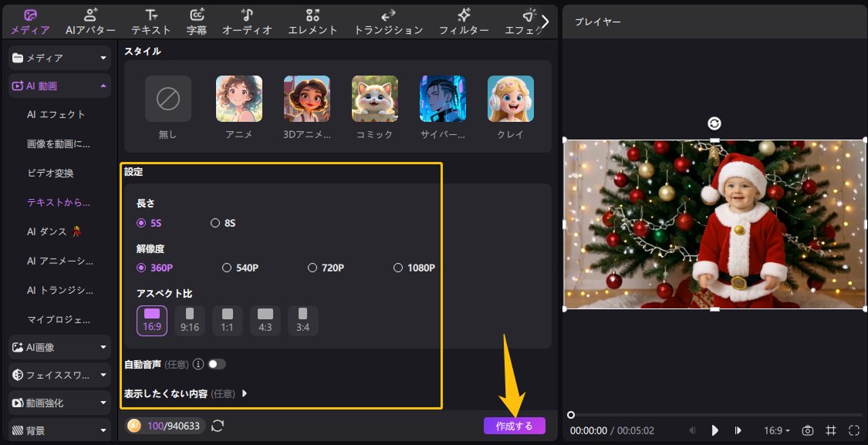Click the credits refresh icon near 100/940633
The height and width of the screenshot is (445, 868).
tap(217, 425)
